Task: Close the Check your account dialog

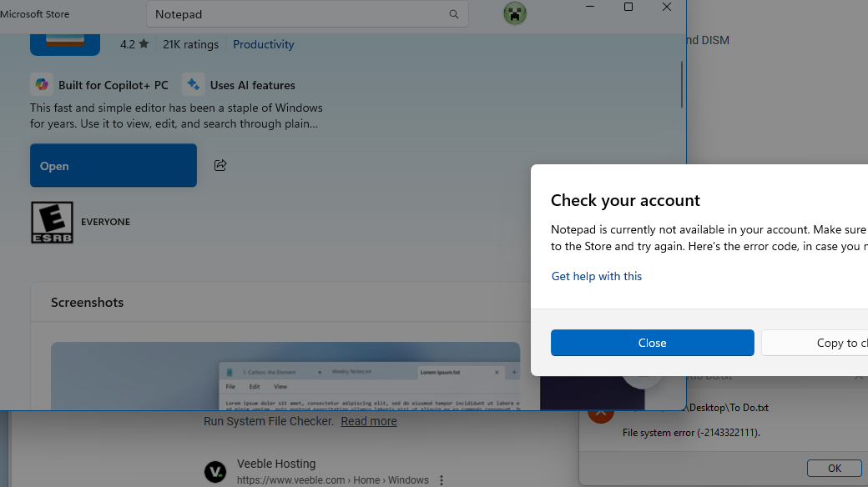Action: (652, 343)
